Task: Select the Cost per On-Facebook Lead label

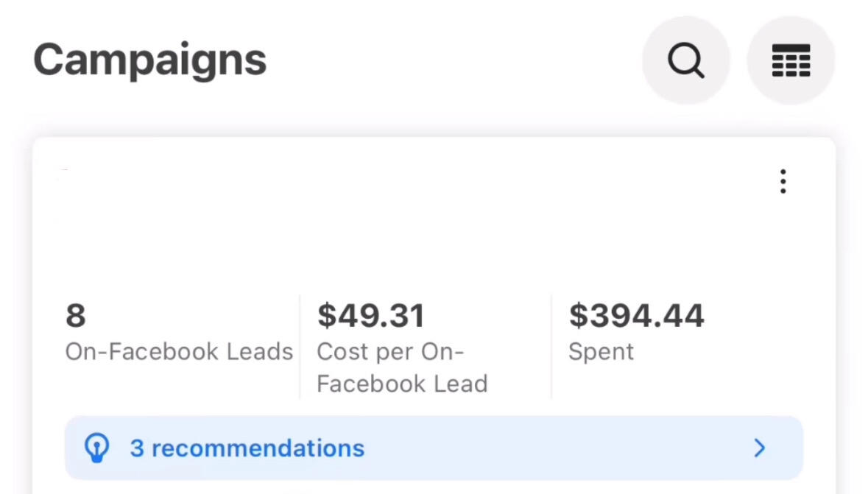Action: [x=402, y=367]
